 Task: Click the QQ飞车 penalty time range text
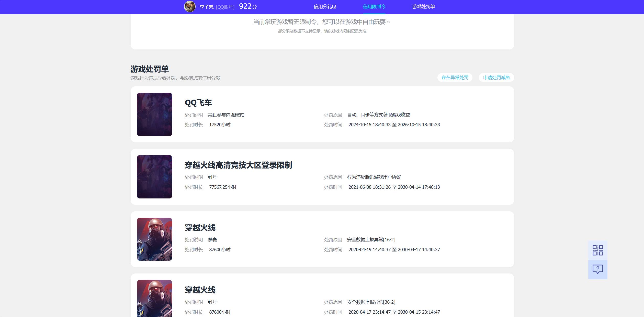394,125
